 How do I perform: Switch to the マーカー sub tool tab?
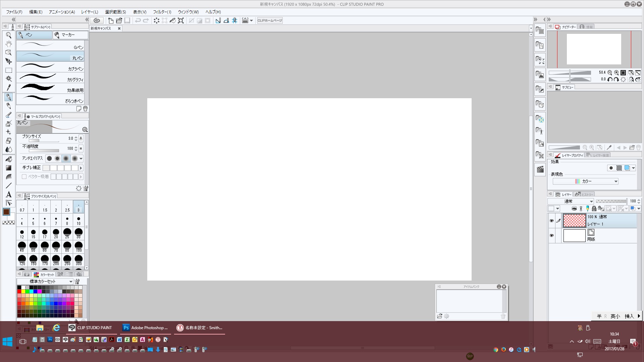tap(70, 35)
